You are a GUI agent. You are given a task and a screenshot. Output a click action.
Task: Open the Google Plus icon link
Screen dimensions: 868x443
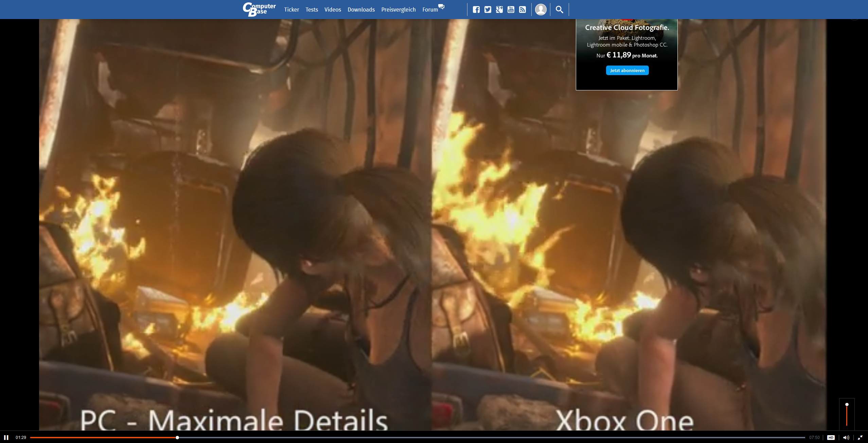click(x=499, y=10)
